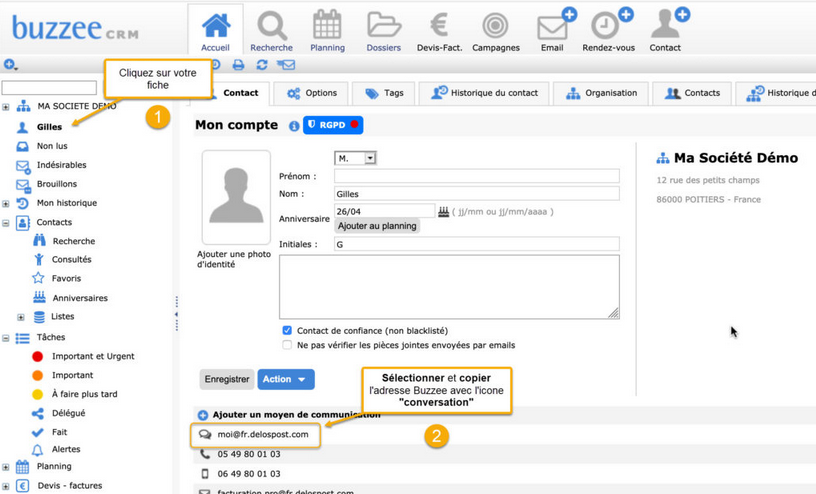816x494 pixels.
Task: Expand Devis - factures tree node
Action: coord(6,486)
